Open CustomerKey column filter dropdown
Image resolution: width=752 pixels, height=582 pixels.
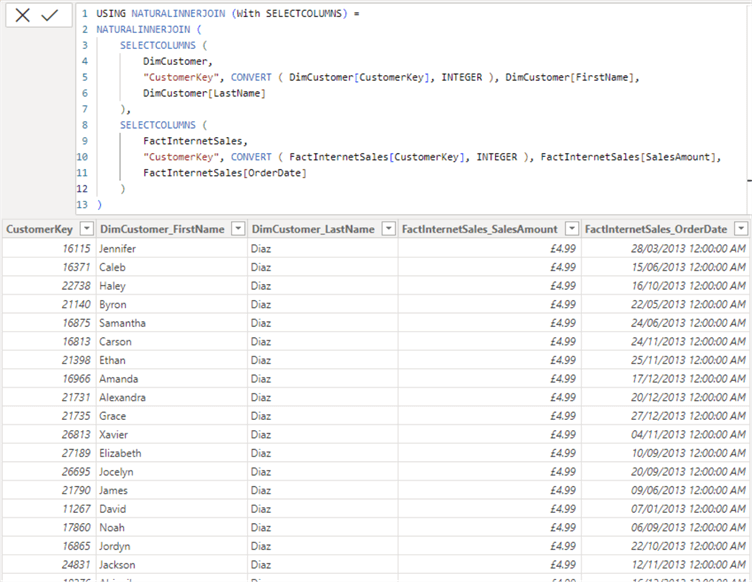click(86, 229)
